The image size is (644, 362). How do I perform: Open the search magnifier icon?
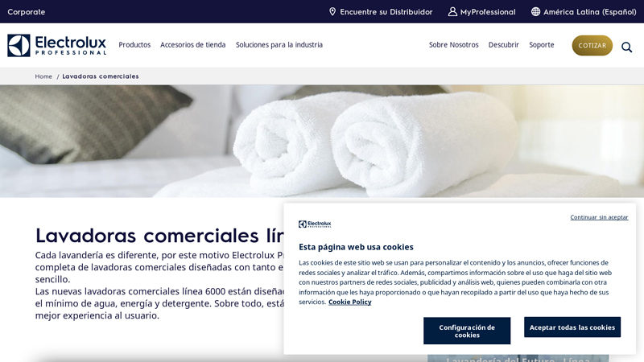click(x=626, y=47)
